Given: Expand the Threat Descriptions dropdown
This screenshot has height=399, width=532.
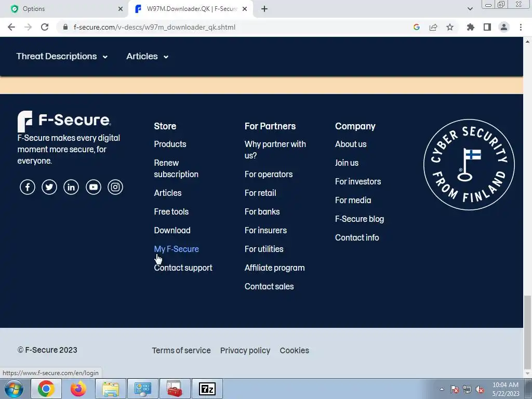Looking at the screenshot, I should (62, 56).
